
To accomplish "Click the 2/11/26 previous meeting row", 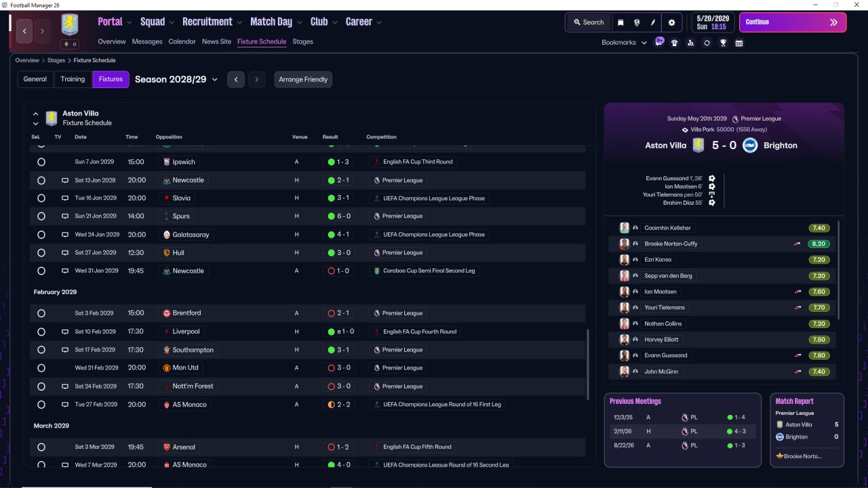I will click(682, 431).
